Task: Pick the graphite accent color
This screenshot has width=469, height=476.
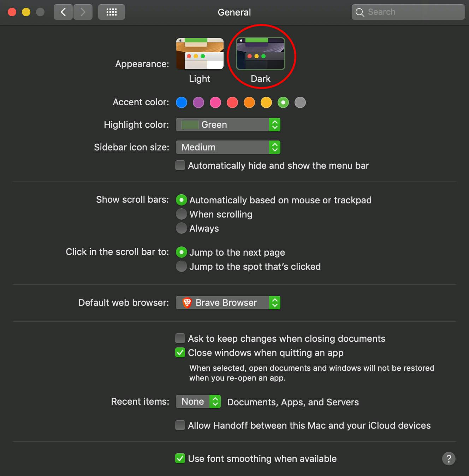Action: 300,102
